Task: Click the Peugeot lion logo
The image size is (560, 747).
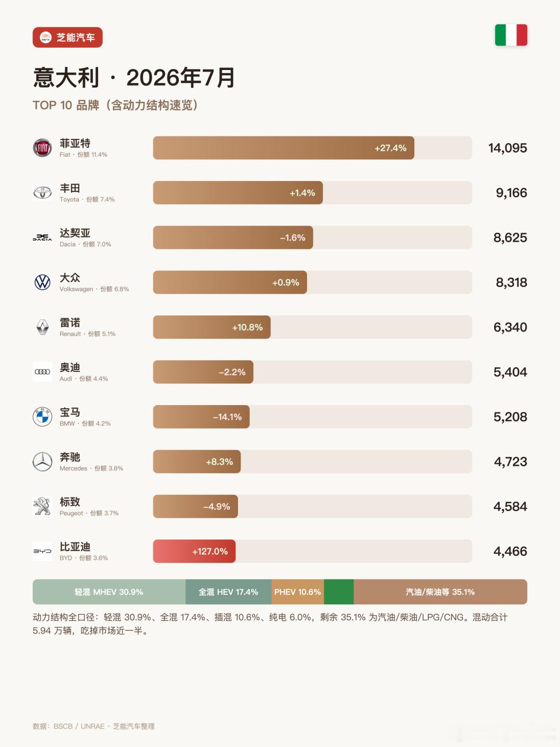Action: click(x=43, y=506)
